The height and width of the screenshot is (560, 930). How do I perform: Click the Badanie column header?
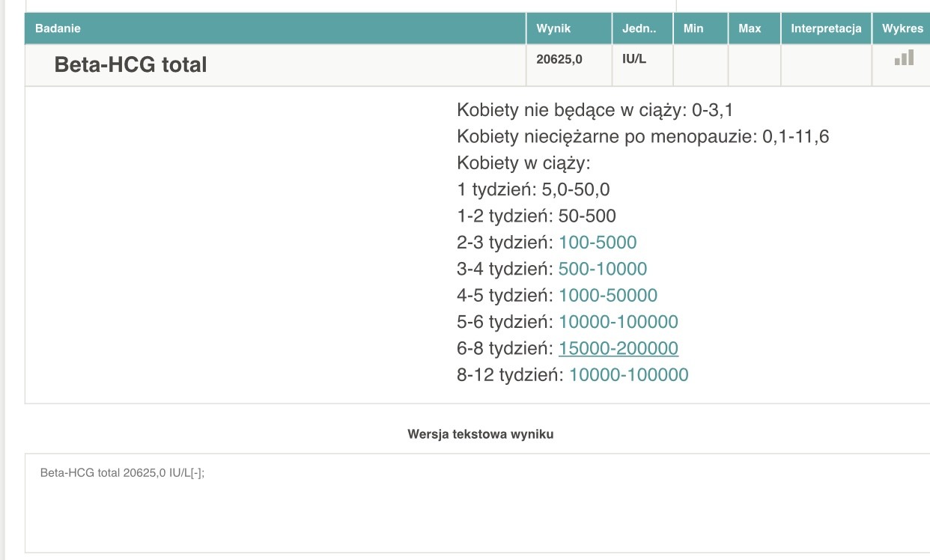(58, 28)
